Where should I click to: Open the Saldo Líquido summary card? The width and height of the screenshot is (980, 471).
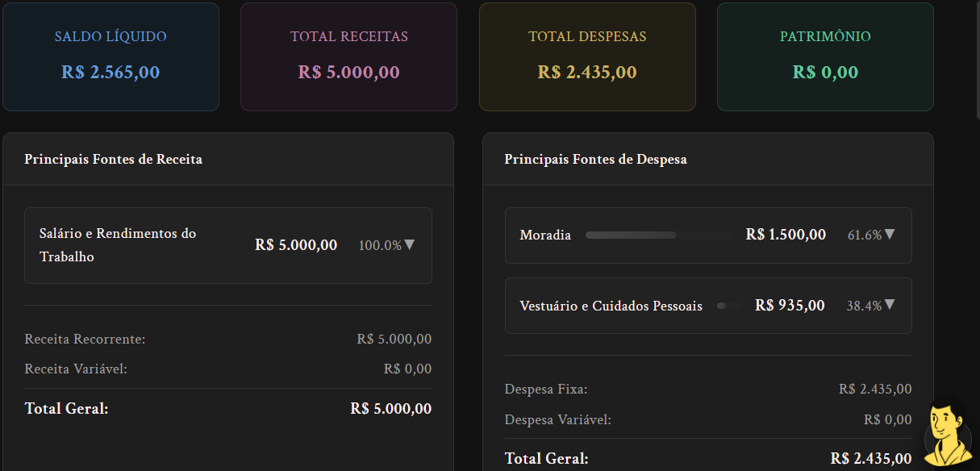click(x=111, y=56)
